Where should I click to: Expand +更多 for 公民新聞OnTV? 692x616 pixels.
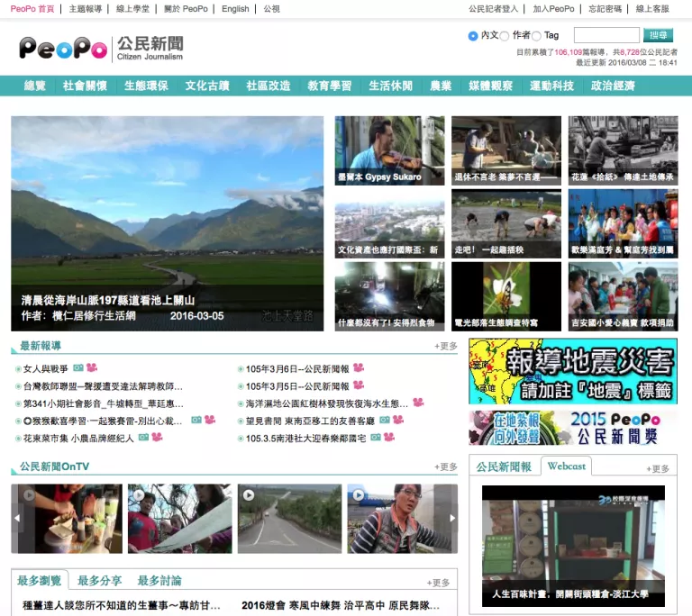click(446, 467)
